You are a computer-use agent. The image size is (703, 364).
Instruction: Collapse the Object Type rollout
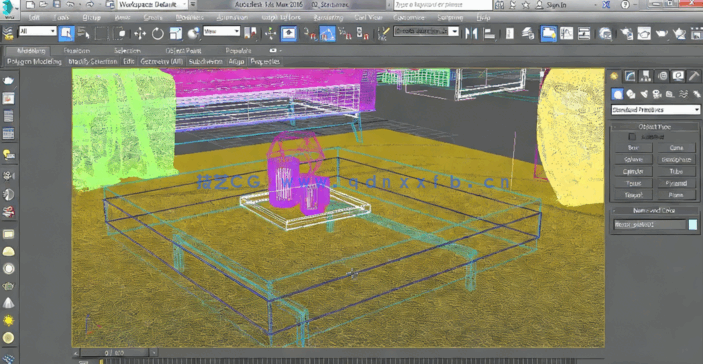(x=654, y=127)
